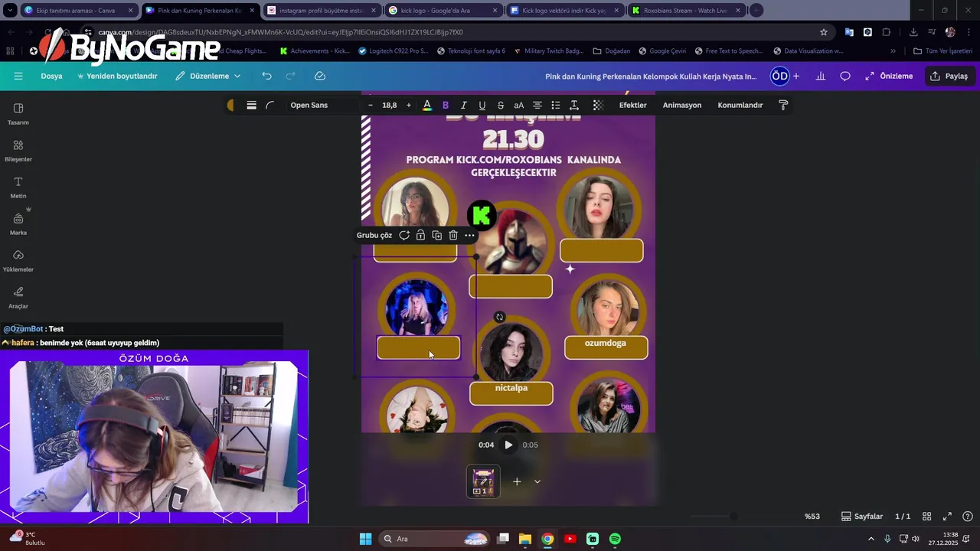Viewport: 980px width, 551px height.
Task: Expand the Düzenleme mode dropdown
Action: [207, 76]
